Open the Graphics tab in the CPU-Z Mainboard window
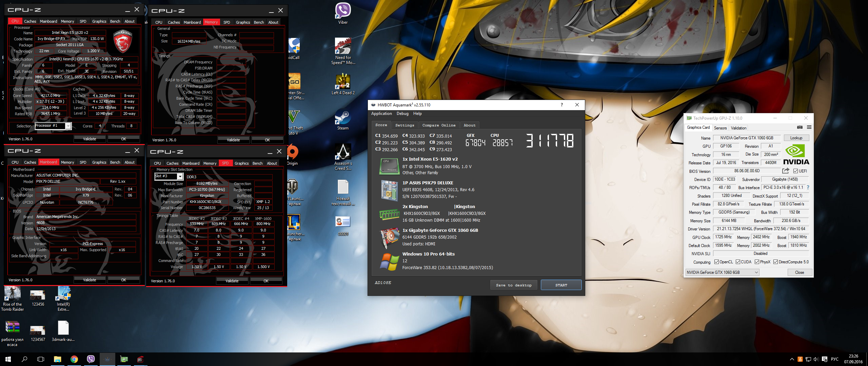868x366 pixels. (99, 162)
